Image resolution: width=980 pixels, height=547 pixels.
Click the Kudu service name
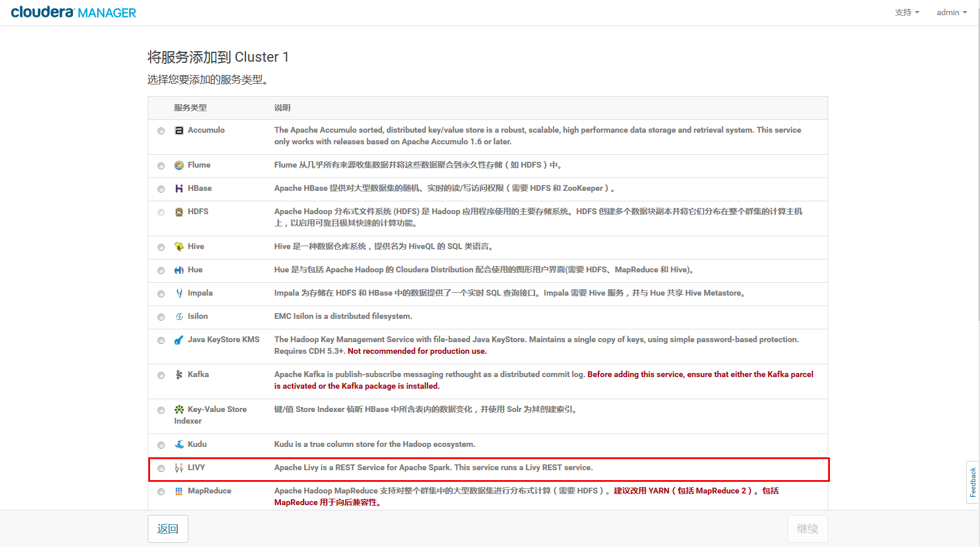197,445
